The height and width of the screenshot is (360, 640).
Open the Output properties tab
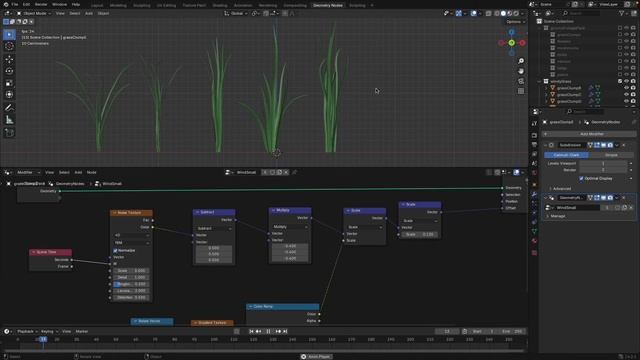pyautogui.click(x=534, y=145)
